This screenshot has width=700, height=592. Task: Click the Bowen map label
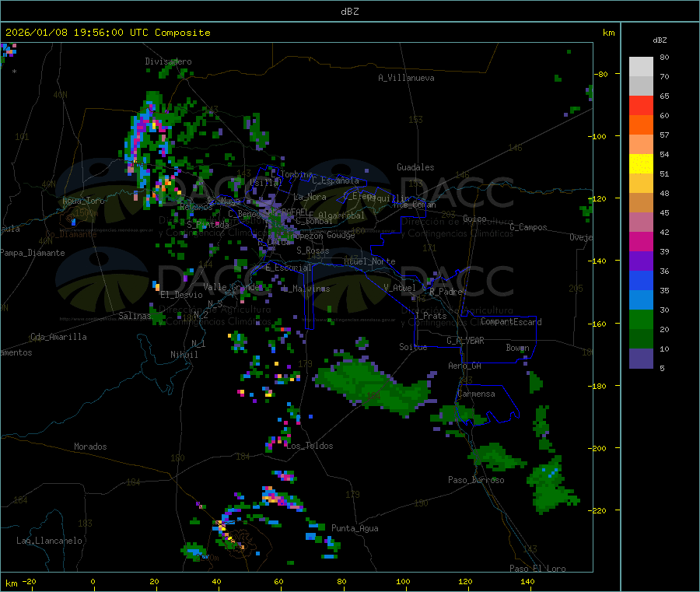[x=518, y=348]
